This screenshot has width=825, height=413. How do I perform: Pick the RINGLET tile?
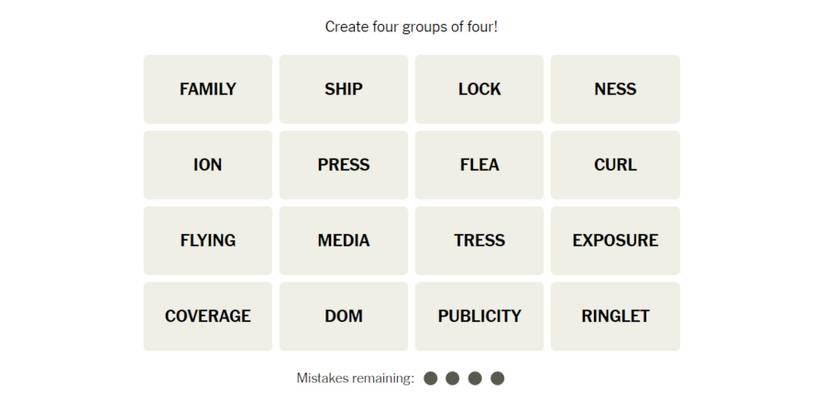click(x=615, y=316)
